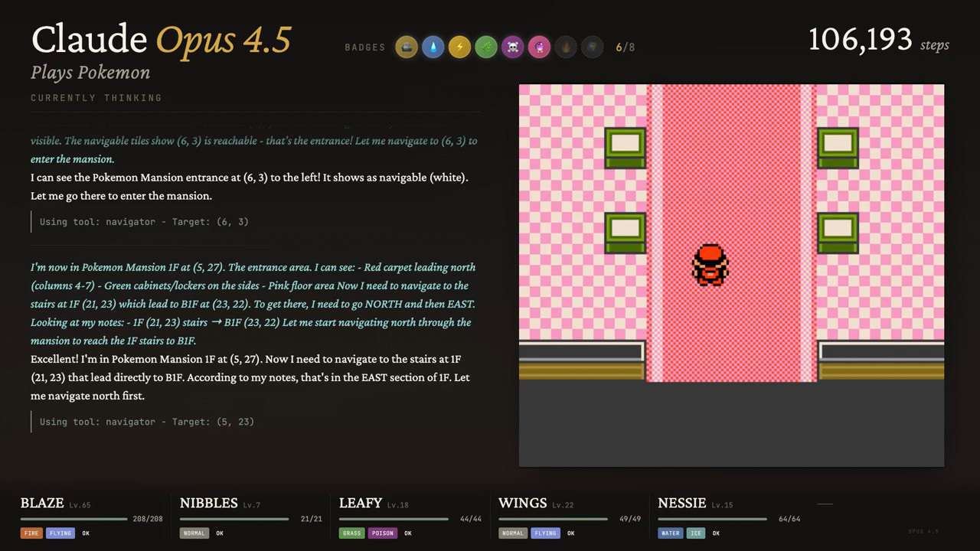Screen dimensions: 980x551
Task: Click the dimmed eighth badge icon
Action: click(593, 47)
